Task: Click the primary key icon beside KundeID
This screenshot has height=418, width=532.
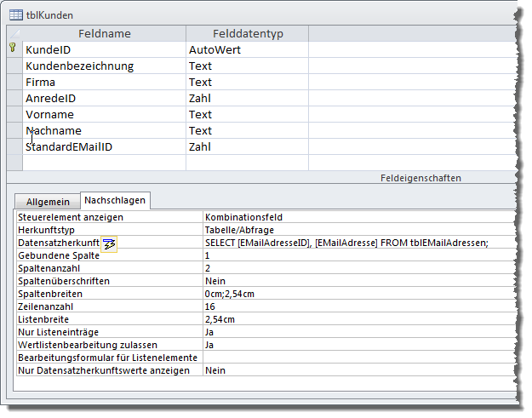Action: 12,49
